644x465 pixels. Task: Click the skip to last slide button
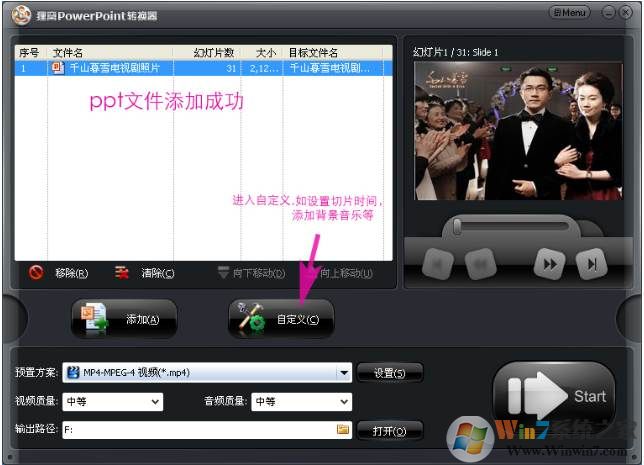(591, 264)
